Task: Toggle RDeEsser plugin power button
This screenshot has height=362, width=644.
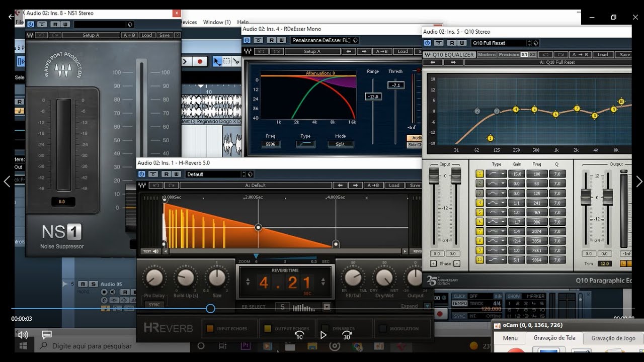Action: click(248, 40)
